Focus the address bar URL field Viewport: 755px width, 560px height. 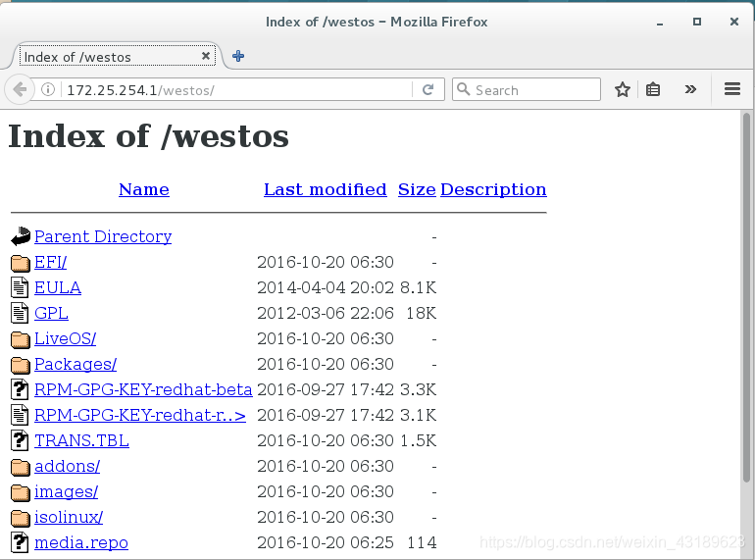click(x=236, y=90)
